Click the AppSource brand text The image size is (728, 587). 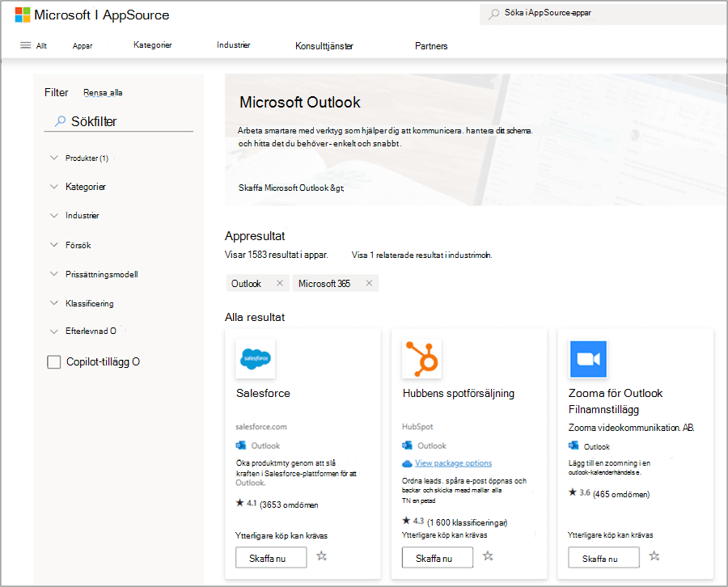coord(136,15)
